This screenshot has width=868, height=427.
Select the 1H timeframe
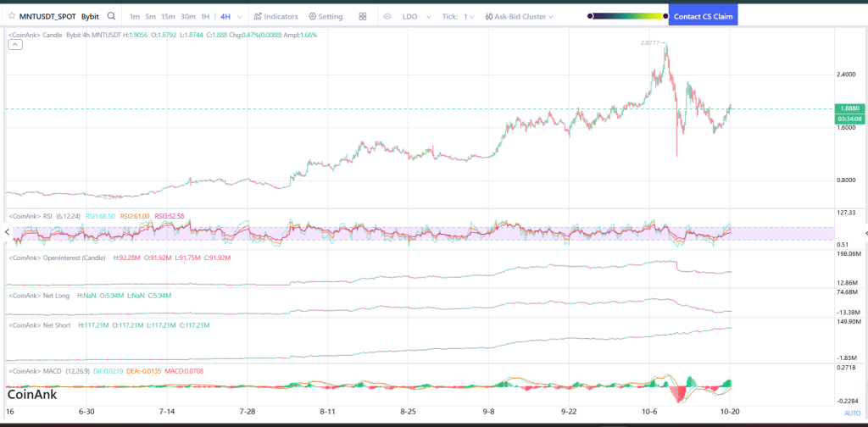click(205, 16)
